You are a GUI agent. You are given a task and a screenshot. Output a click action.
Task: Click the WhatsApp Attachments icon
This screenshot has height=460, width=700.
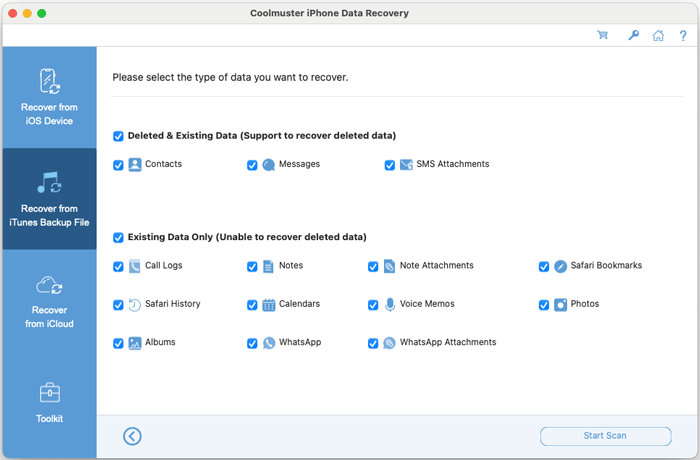389,343
